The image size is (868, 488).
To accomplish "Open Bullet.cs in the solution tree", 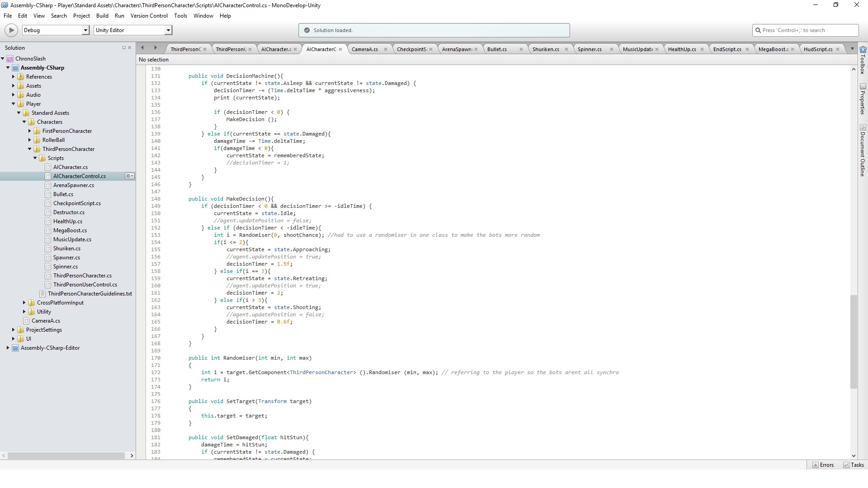I will tap(63, 194).
